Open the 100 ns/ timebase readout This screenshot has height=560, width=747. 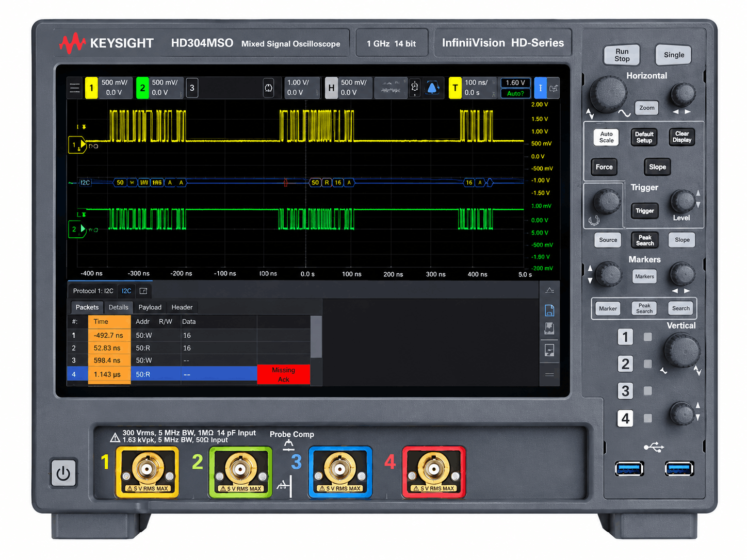[478, 88]
